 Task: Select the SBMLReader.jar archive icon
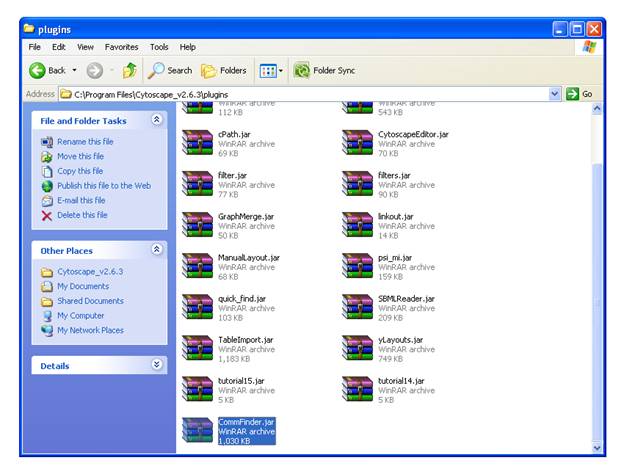358,306
